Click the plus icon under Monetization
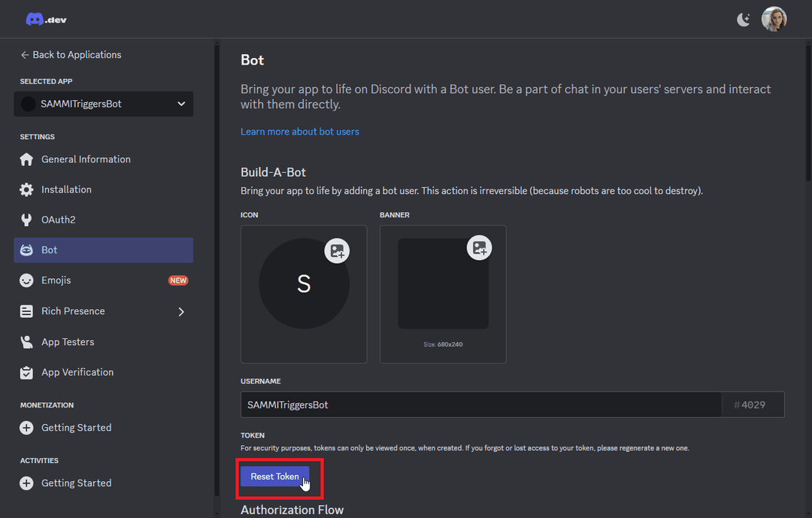The height and width of the screenshot is (518, 812). point(26,428)
